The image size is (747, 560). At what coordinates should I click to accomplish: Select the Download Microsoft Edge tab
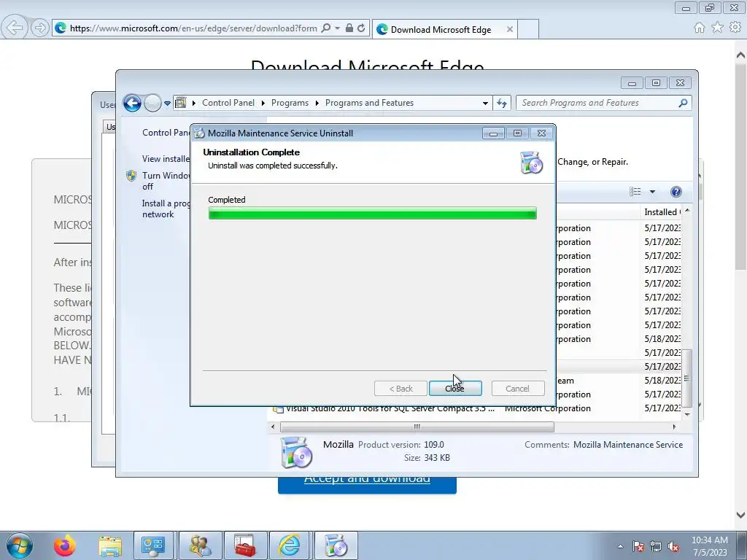tap(441, 29)
